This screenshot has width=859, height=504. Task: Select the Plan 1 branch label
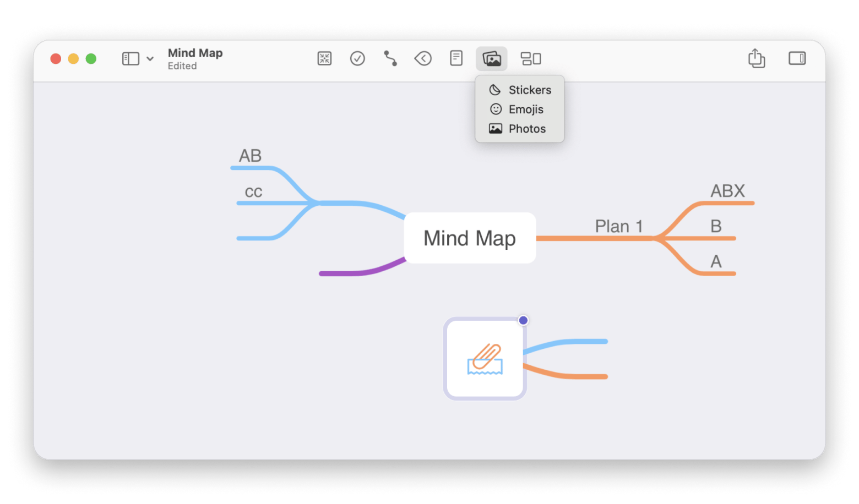[x=619, y=226]
